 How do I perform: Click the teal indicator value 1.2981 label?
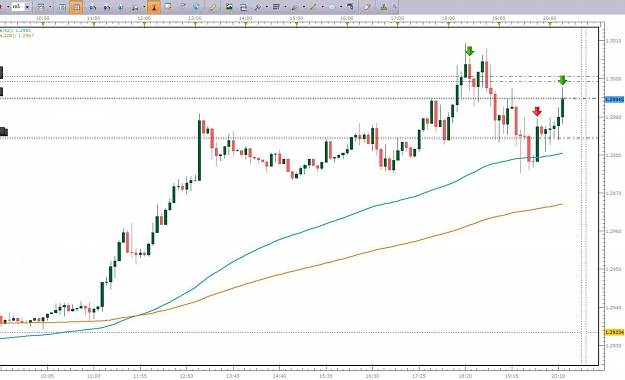pos(15,30)
